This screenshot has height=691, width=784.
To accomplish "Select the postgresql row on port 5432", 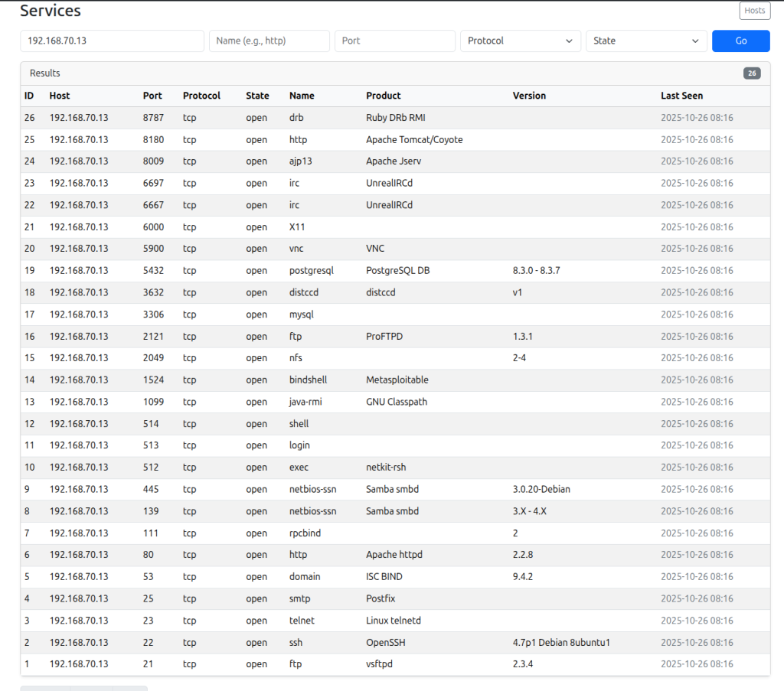I will tap(395, 270).
